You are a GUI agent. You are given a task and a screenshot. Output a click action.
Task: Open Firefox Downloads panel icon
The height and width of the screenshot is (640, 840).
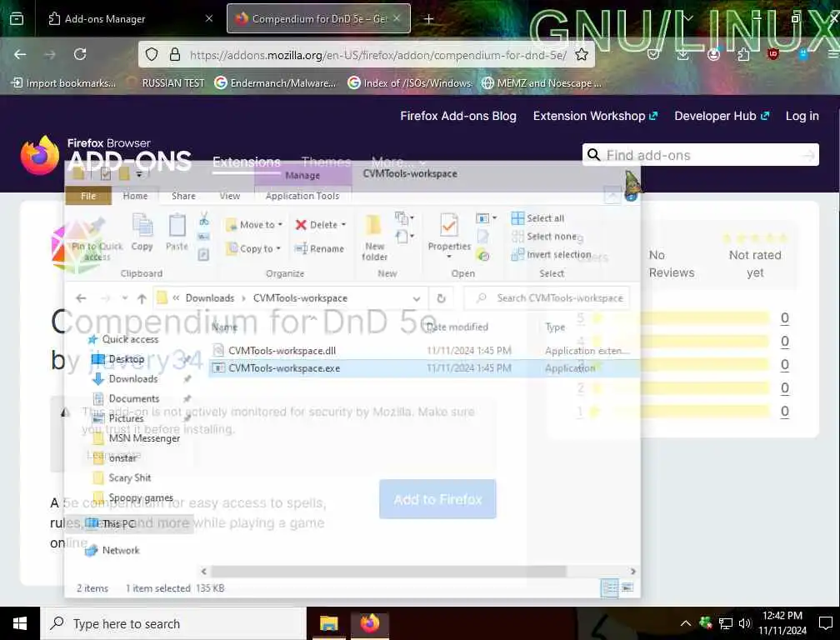click(x=682, y=54)
